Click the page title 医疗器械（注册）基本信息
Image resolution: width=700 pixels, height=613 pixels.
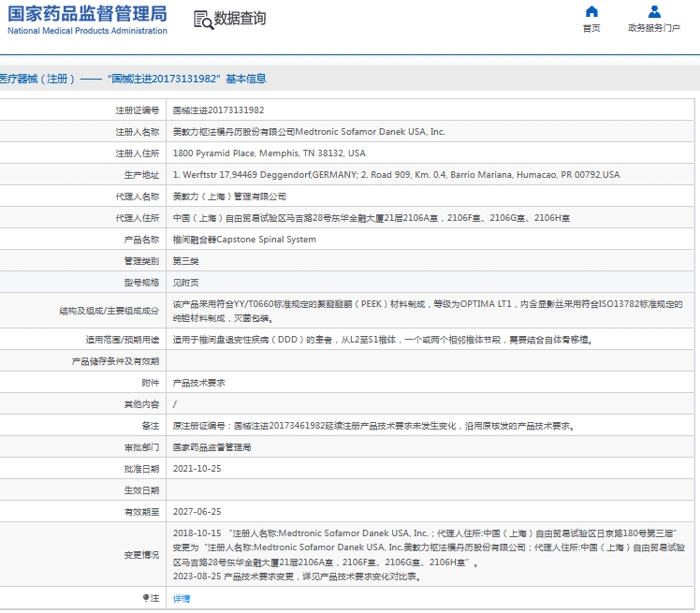pos(133,79)
